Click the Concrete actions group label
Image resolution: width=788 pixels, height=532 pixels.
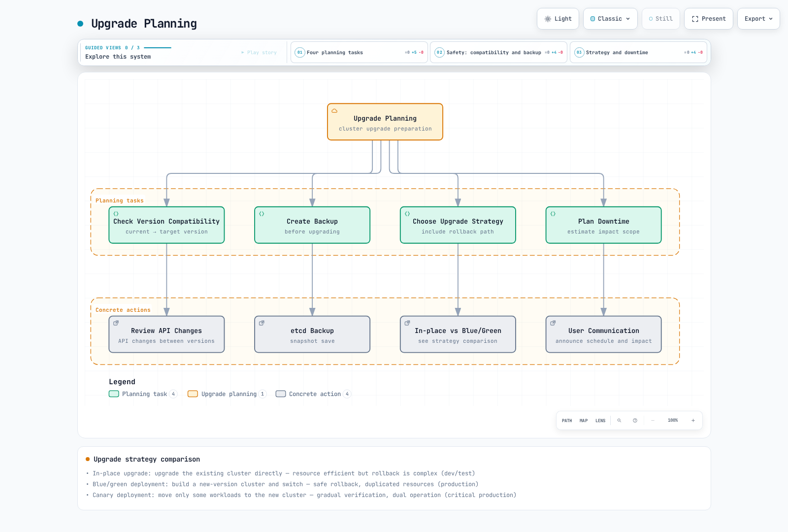pyautogui.click(x=123, y=310)
